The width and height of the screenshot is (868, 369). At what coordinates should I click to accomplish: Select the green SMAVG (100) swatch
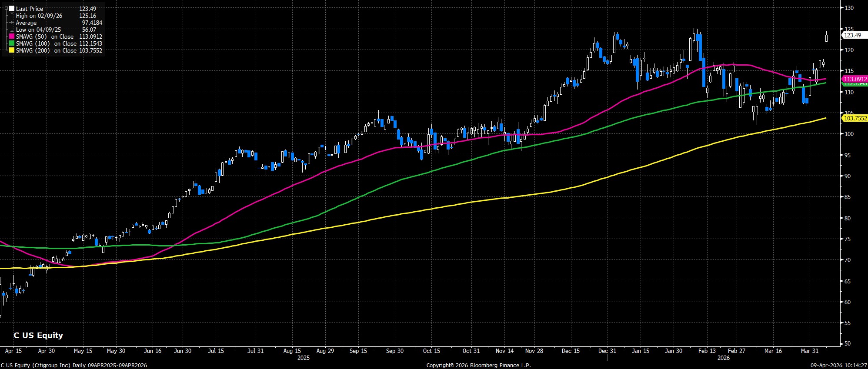pos(12,43)
